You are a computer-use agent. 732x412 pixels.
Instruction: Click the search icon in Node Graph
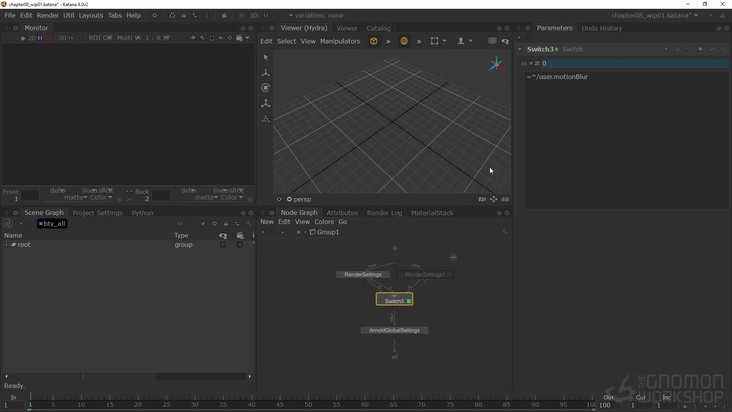click(505, 232)
